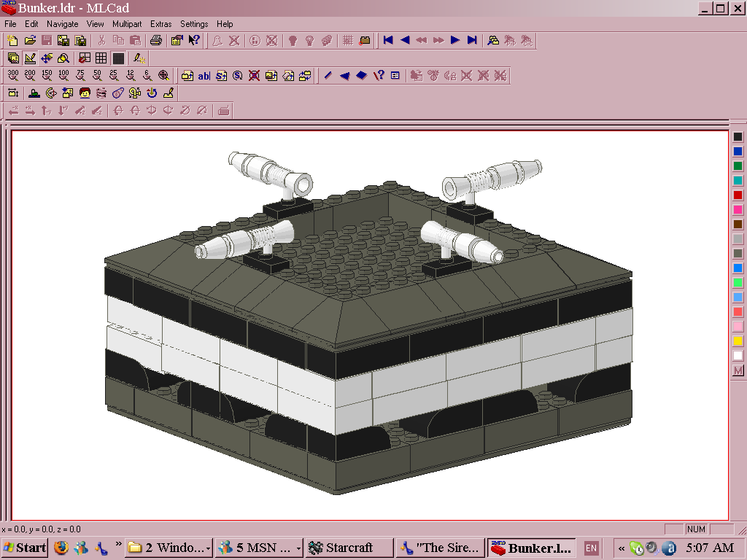This screenshot has height=560, width=747.
Task: Click the Add triangle primitive icon
Action: pos(344,75)
